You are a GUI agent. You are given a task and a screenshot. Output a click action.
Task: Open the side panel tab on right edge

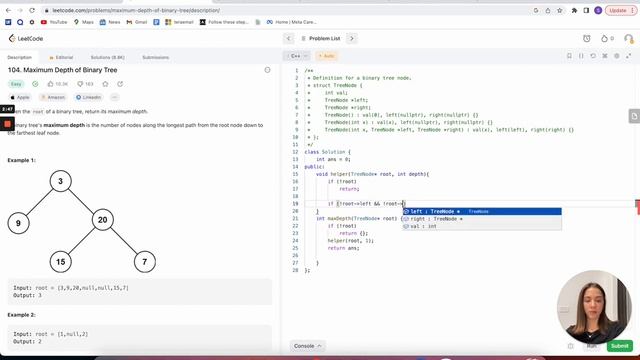[x=634, y=116]
